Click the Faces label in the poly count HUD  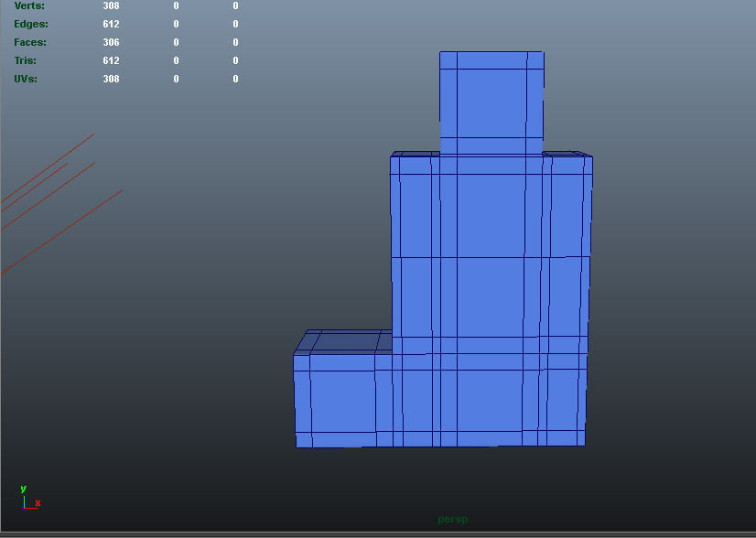coord(29,42)
